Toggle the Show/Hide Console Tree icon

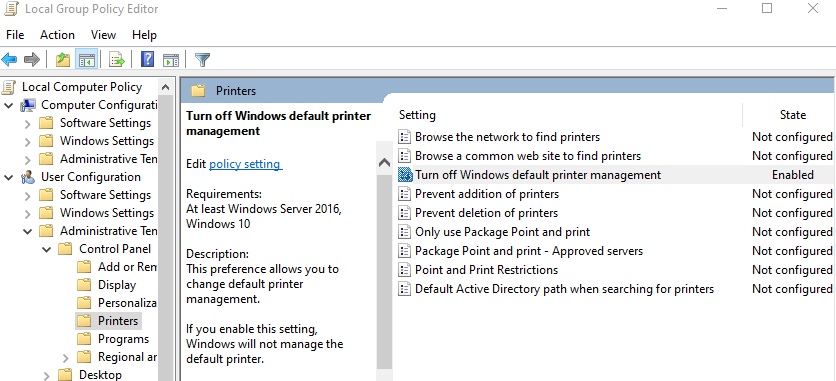pyautogui.click(x=86, y=59)
